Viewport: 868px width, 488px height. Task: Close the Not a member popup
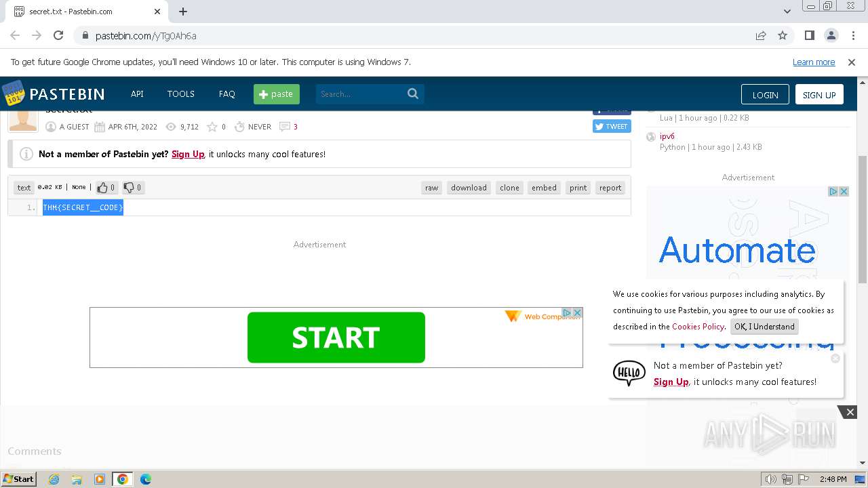(835, 359)
